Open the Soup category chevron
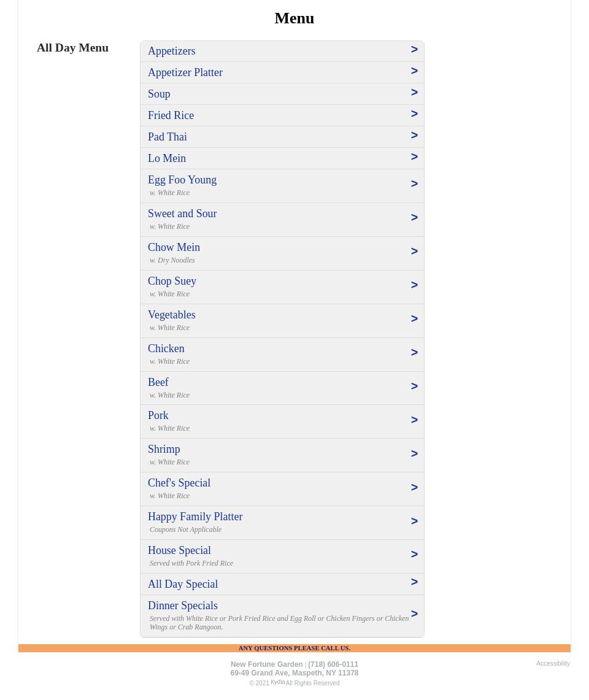Image resolution: width=589 pixels, height=700 pixels. (x=414, y=93)
